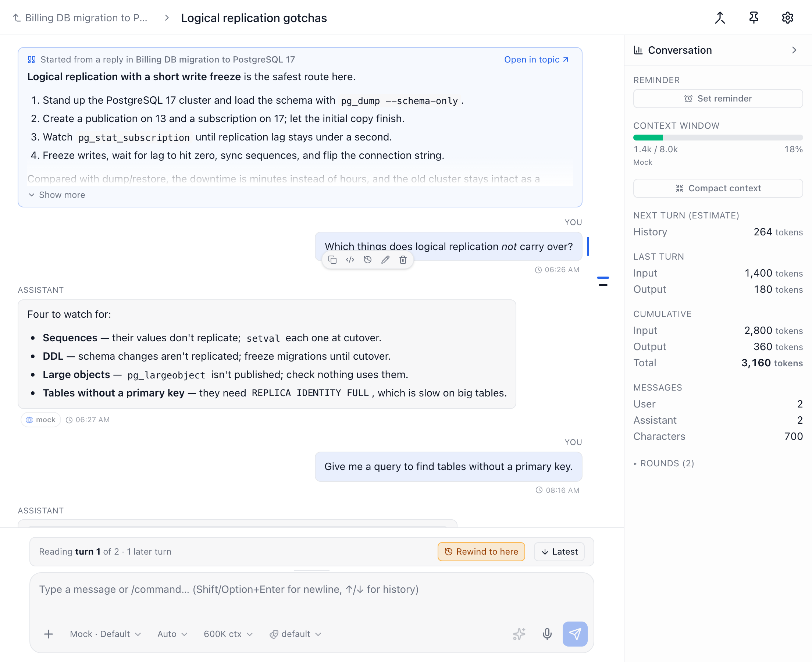Click Rewind to here button
812x662 pixels.
481,552
